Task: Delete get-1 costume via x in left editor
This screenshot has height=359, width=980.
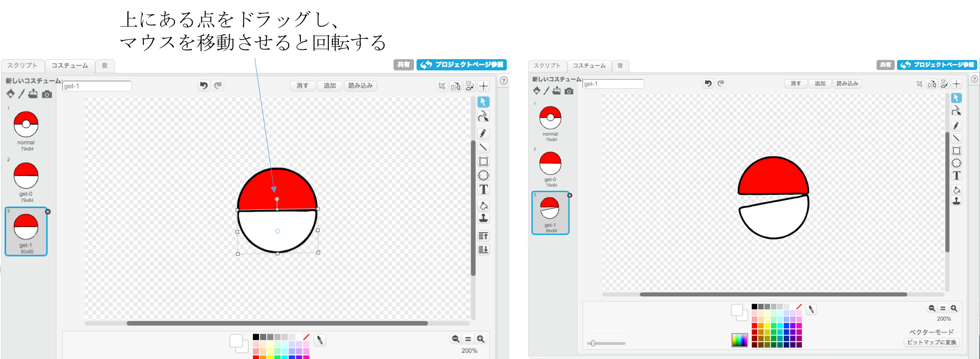Action: point(48,212)
